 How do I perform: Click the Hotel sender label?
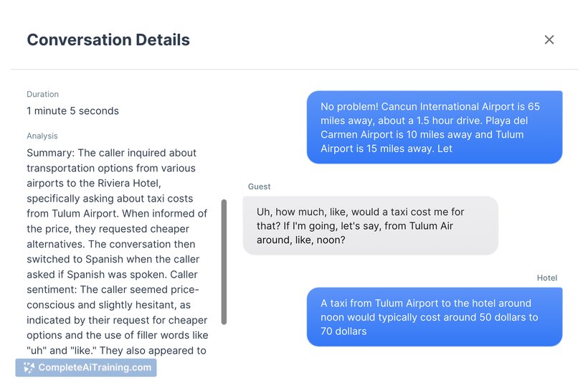point(547,278)
